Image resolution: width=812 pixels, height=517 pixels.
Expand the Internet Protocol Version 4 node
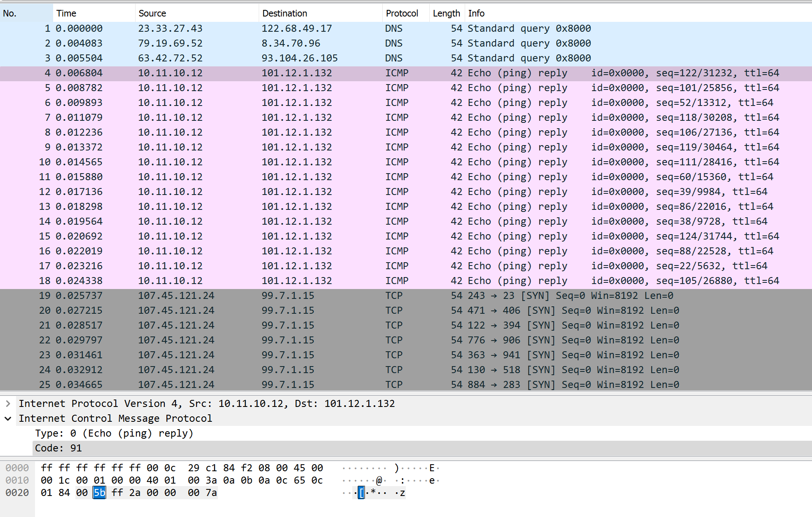pos(7,403)
